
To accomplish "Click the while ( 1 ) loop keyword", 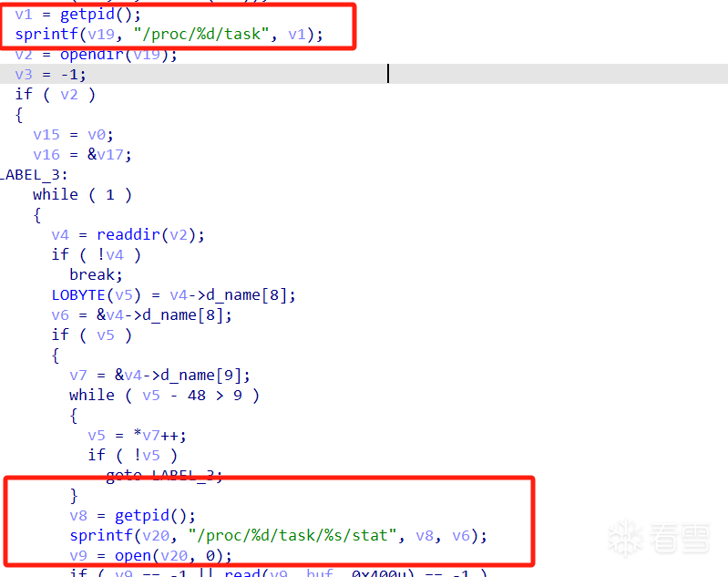I will pos(56,195).
